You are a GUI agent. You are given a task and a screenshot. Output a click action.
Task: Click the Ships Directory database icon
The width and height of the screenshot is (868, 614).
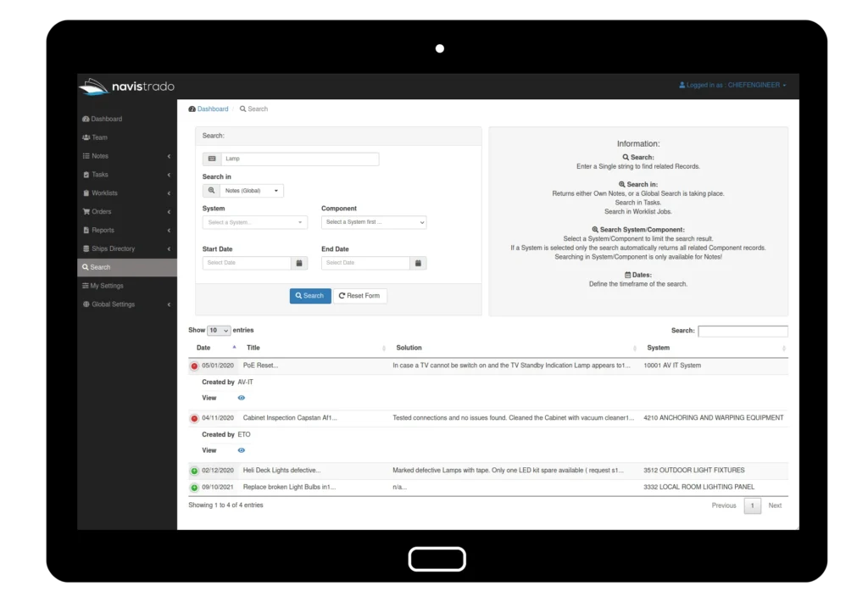tap(86, 248)
